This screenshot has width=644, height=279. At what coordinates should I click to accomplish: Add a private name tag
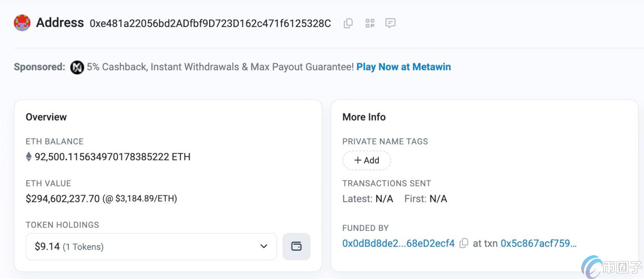366,160
